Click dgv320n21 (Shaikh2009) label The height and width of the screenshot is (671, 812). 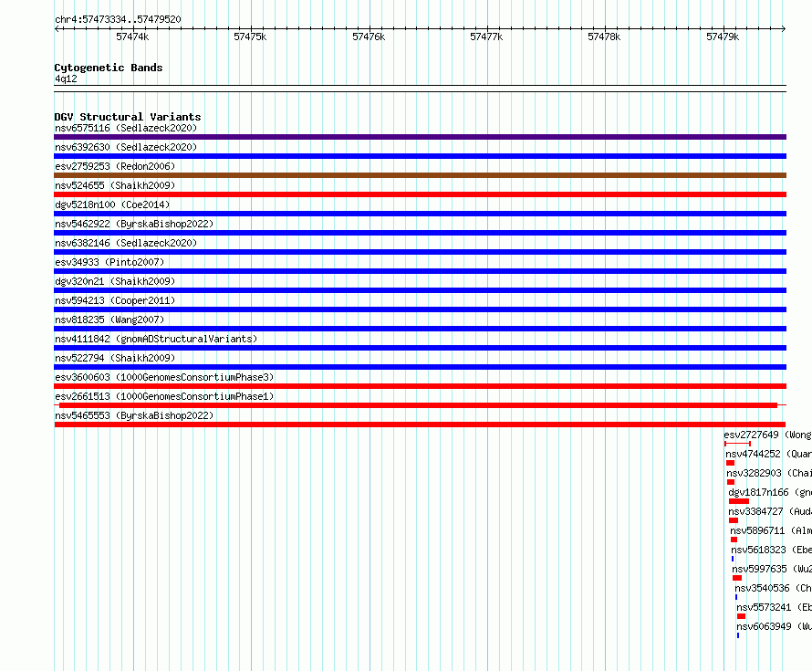115,281
